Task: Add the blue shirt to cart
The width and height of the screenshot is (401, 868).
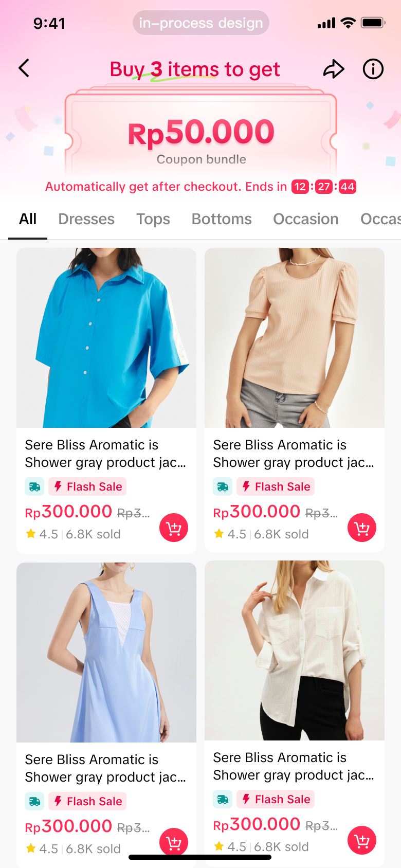Action: click(x=174, y=528)
